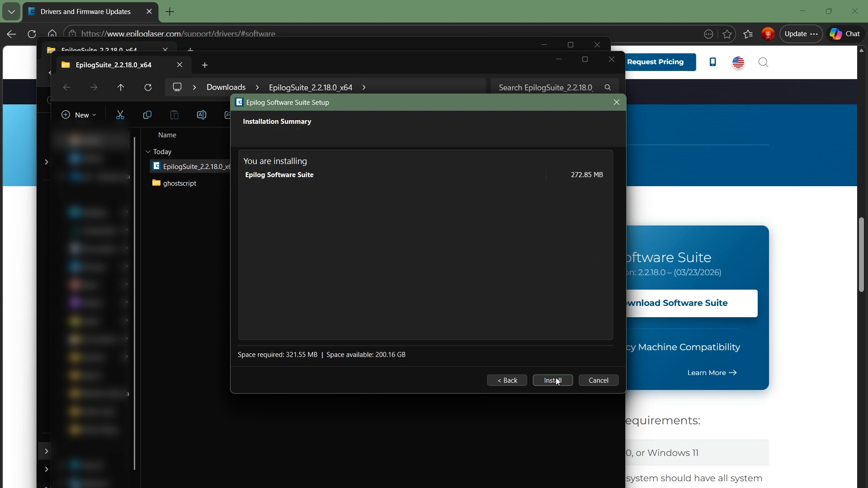The width and height of the screenshot is (868, 488).
Task: Click the US flag language icon
Action: point(739,62)
